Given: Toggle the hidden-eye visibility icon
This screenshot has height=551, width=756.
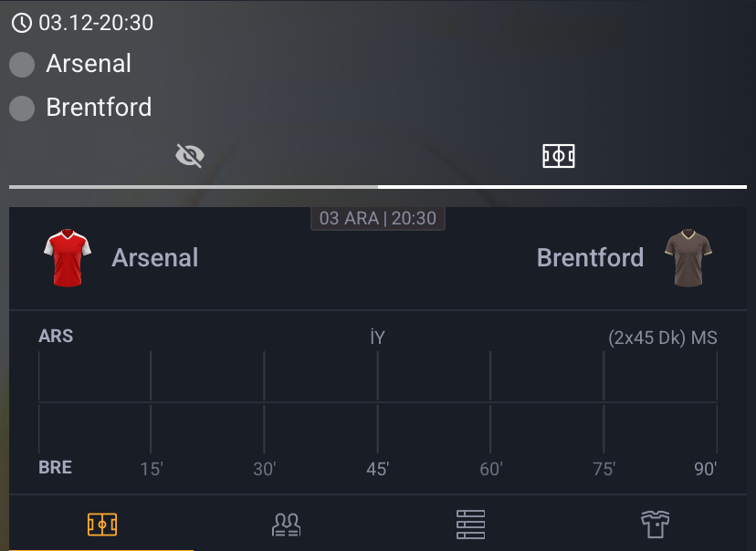Looking at the screenshot, I should (189, 155).
